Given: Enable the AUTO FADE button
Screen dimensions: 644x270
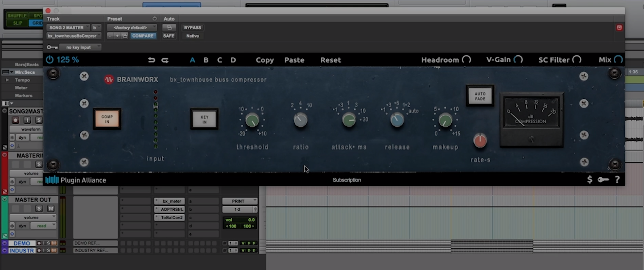Looking at the screenshot, I should tap(480, 96).
